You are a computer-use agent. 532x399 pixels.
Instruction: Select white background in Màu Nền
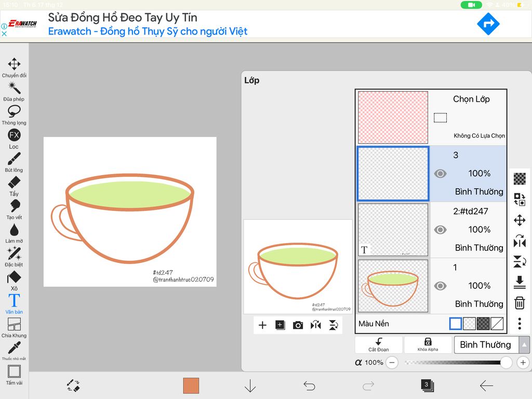tap(455, 324)
